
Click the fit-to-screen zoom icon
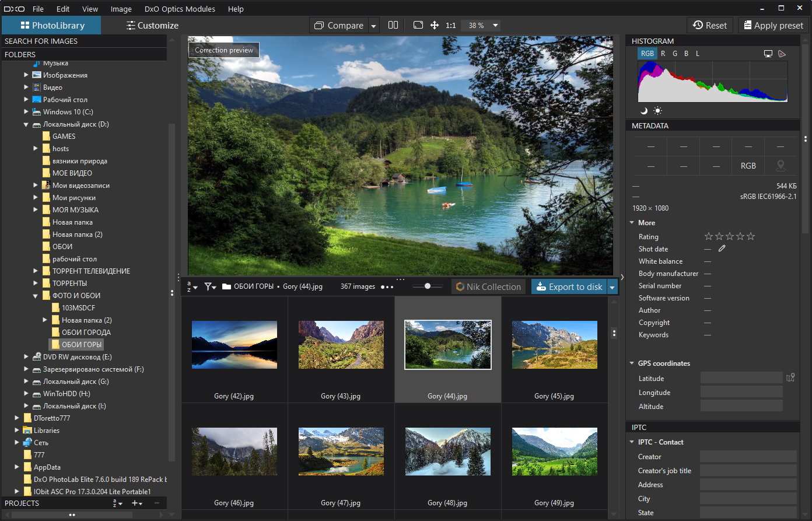418,25
